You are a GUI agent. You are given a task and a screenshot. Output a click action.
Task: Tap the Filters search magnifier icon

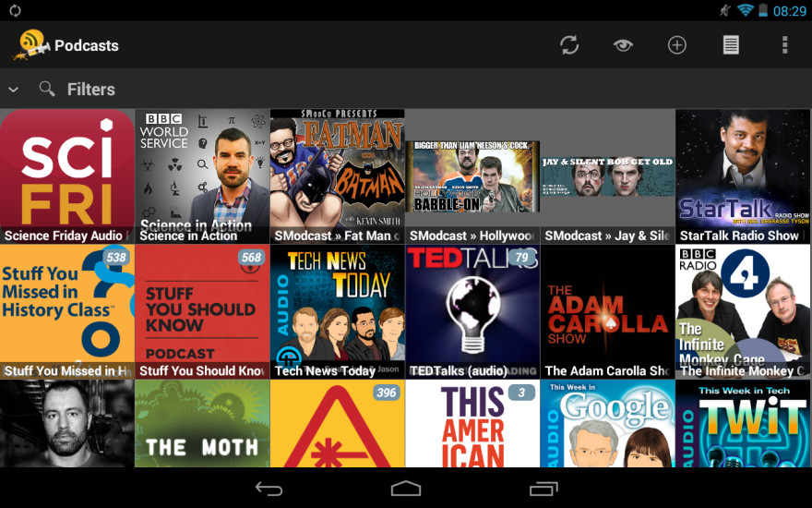pos(47,90)
